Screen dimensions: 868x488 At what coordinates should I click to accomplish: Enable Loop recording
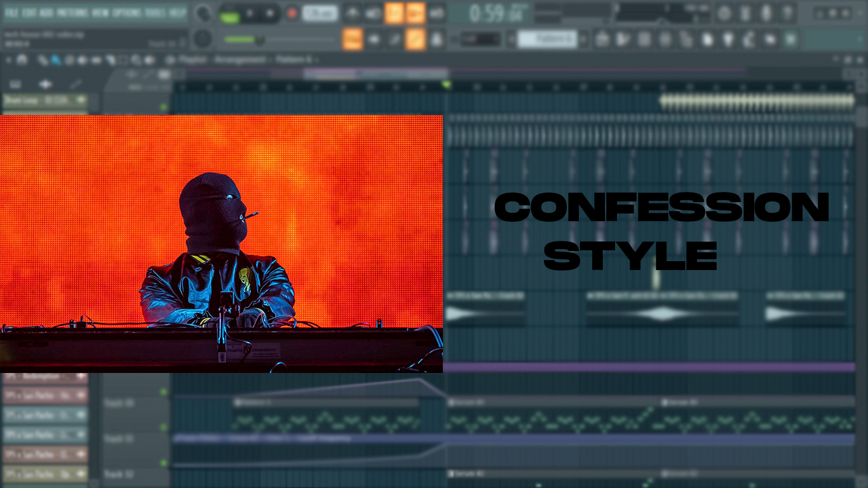point(437,13)
